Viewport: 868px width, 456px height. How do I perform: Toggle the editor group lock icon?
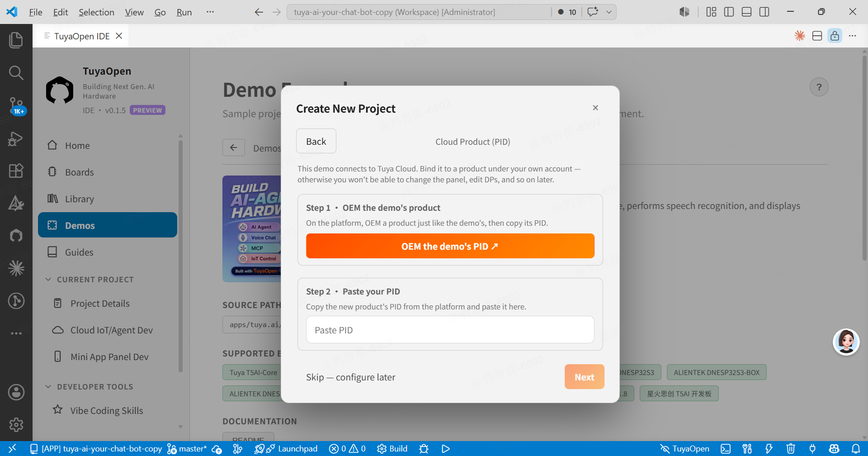click(835, 36)
